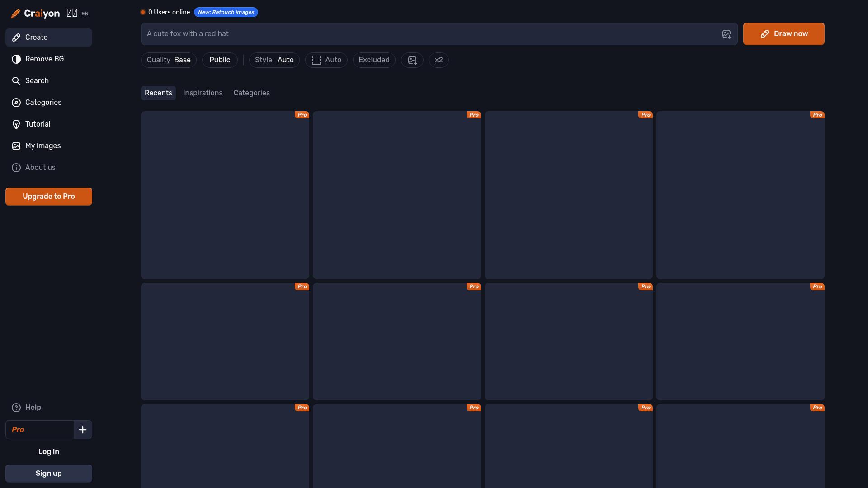Open My images using its picture icon
Image resolution: width=868 pixels, height=488 pixels.
pyautogui.click(x=16, y=145)
